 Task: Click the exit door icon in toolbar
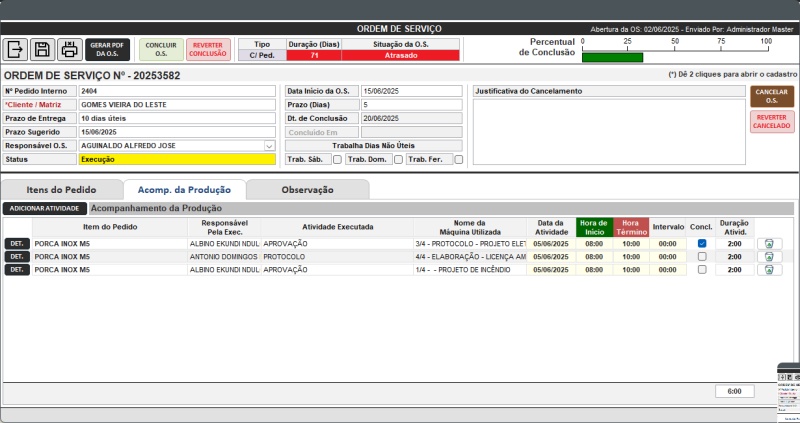coord(16,50)
